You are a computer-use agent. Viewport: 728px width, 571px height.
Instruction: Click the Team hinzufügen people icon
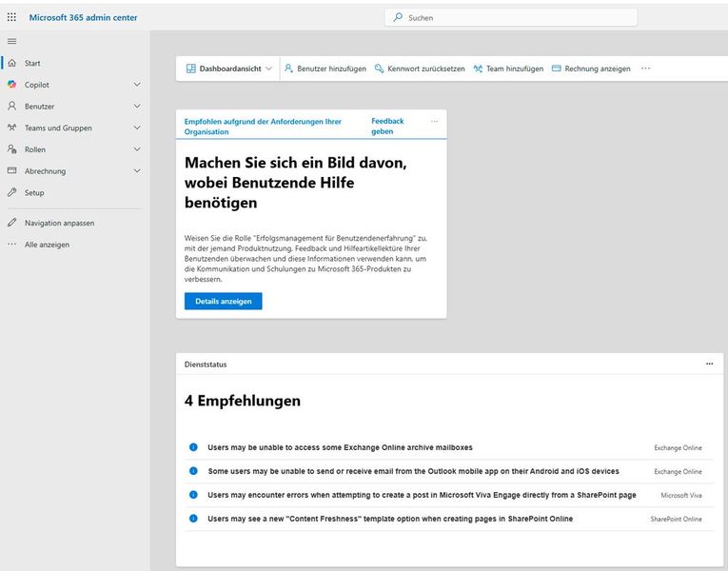(478, 69)
